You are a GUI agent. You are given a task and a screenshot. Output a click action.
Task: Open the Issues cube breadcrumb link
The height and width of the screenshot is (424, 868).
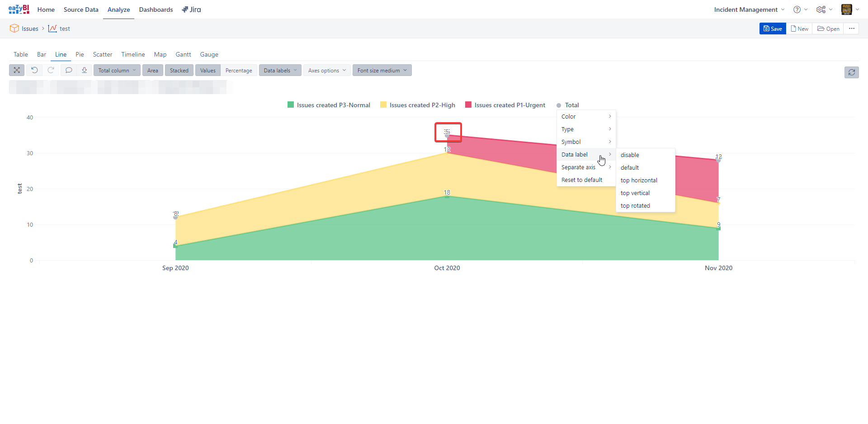tap(30, 29)
